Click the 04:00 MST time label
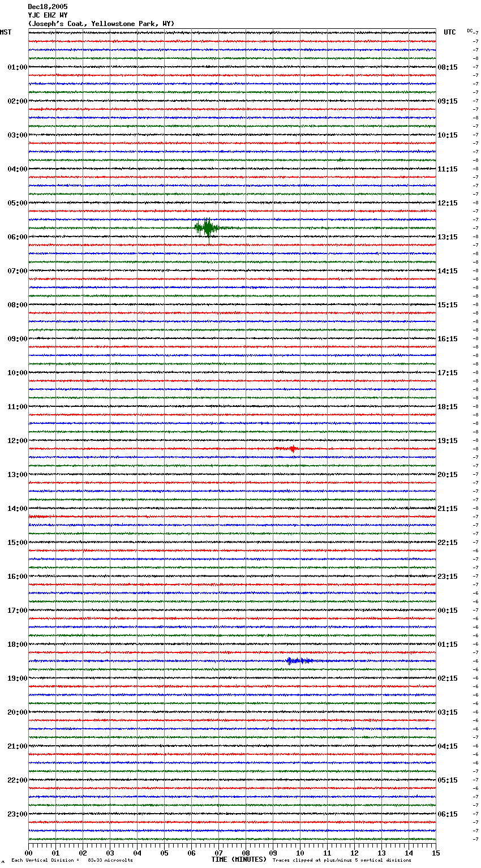 (18, 169)
